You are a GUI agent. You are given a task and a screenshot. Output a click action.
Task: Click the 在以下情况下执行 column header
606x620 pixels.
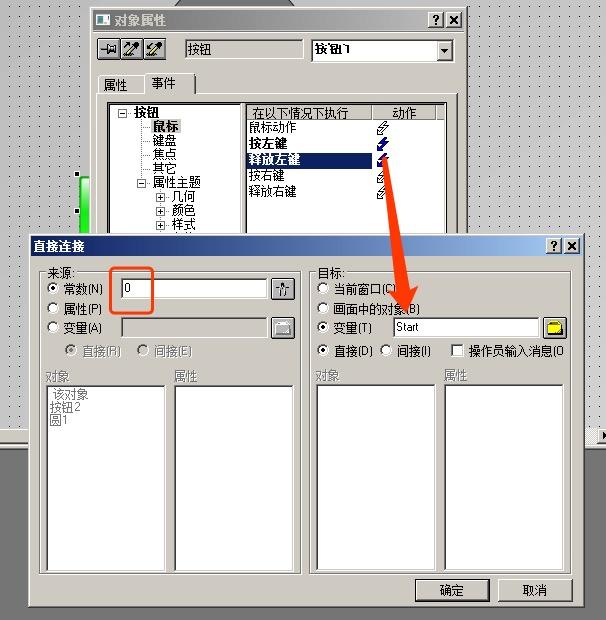point(309,113)
